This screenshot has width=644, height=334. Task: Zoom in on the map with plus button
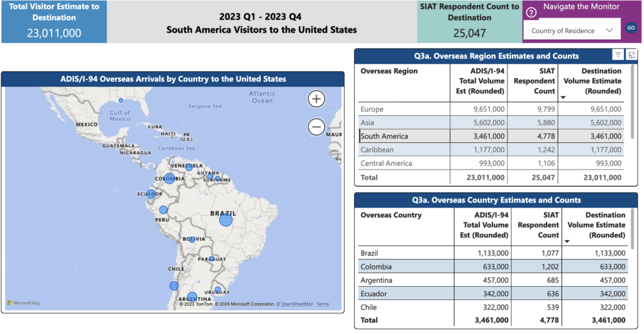point(316,99)
